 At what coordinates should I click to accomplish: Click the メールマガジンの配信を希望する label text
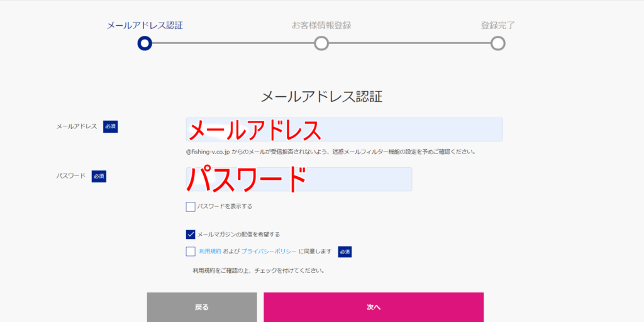point(238,235)
